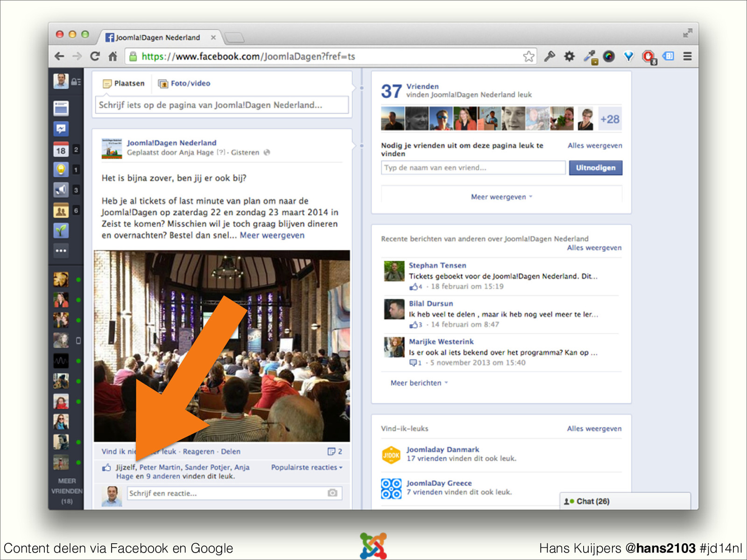This screenshot has width=747, height=560.
Task: Expand the Meer berichten dropdown
Action: [419, 383]
